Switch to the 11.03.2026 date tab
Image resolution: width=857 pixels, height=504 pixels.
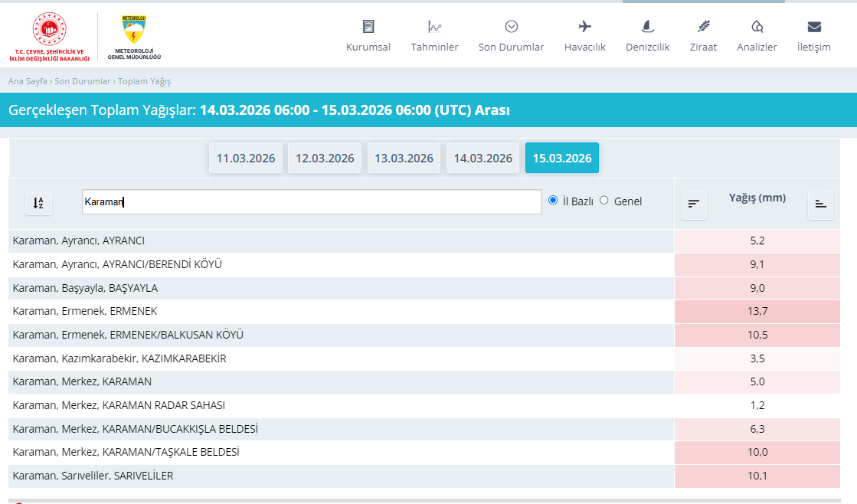[x=246, y=159]
